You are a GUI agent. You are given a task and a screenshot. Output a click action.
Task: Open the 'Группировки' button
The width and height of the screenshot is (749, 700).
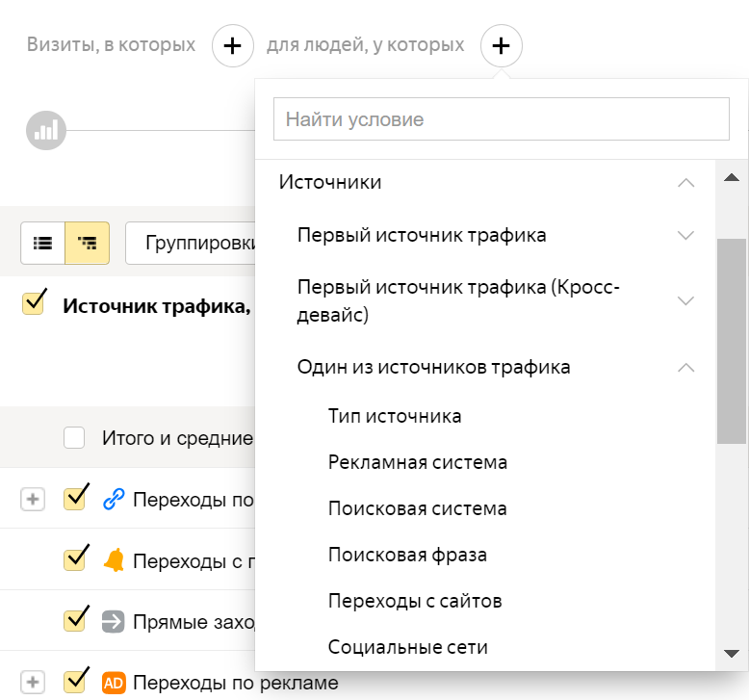point(193,243)
